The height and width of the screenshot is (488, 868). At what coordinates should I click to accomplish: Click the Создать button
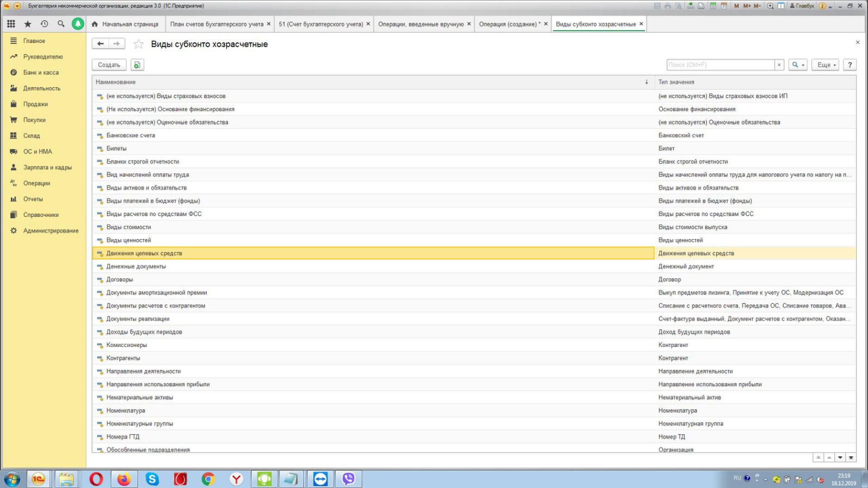109,65
